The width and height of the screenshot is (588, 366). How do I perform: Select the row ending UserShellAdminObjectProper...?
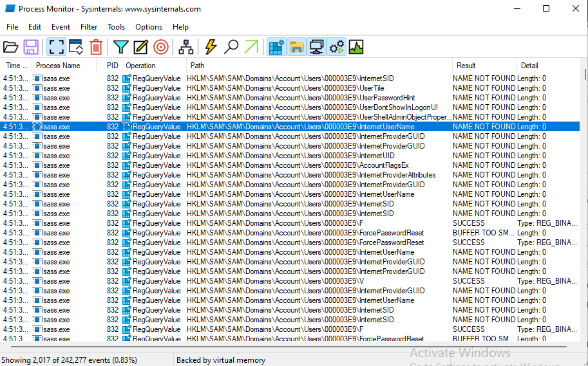pyautogui.click(x=290, y=117)
